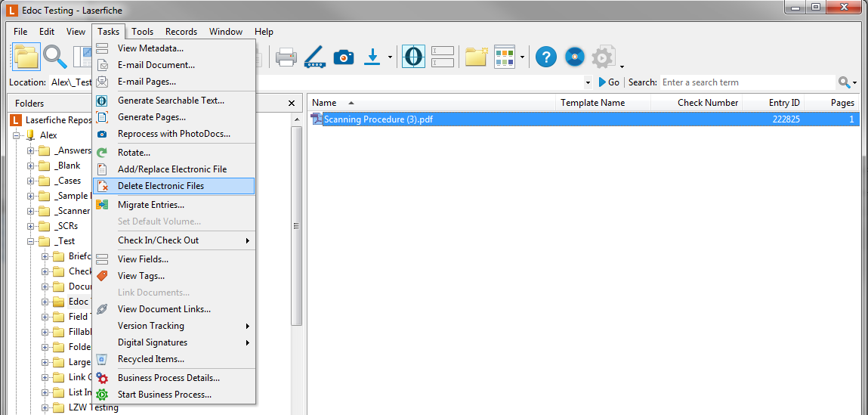Click the blue disc icon in toolbar
Image resolution: width=868 pixels, height=415 pixels.
point(575,57)
